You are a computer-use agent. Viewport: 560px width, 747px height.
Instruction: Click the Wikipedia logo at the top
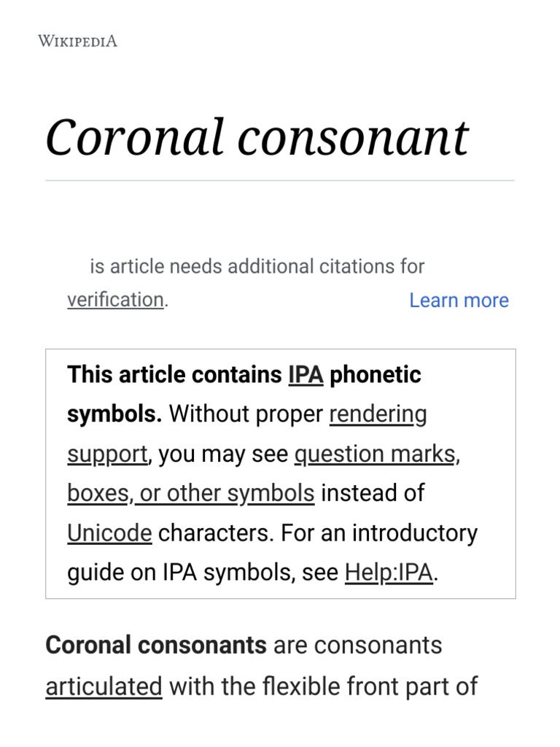coord(77,41)
